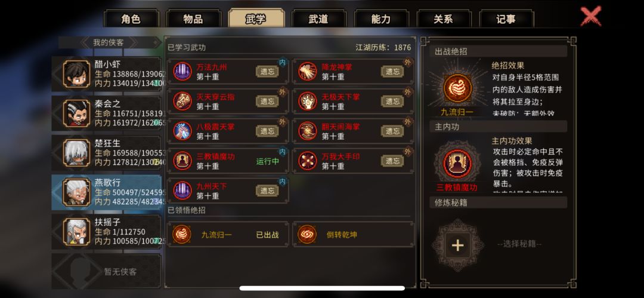Select hero 醋小虾 from the list

[106, 74]
